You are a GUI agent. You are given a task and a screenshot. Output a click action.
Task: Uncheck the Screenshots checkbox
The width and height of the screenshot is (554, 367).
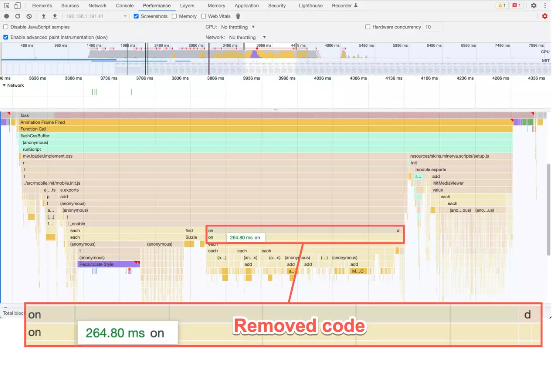pos(136,16)
